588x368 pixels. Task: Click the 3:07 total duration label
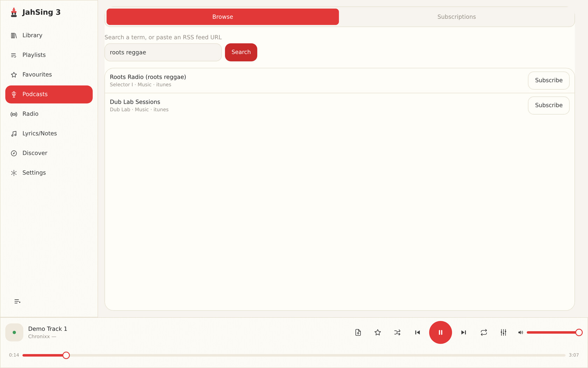pyautogui.click(x=574, y=355)
